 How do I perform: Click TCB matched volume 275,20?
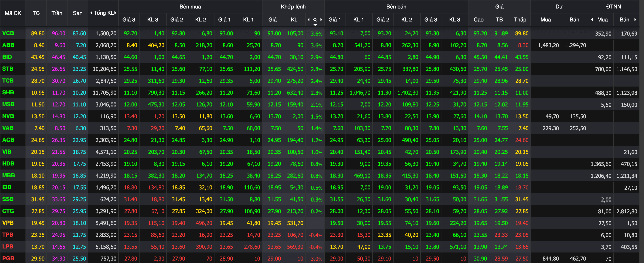[x=295, y=81]
